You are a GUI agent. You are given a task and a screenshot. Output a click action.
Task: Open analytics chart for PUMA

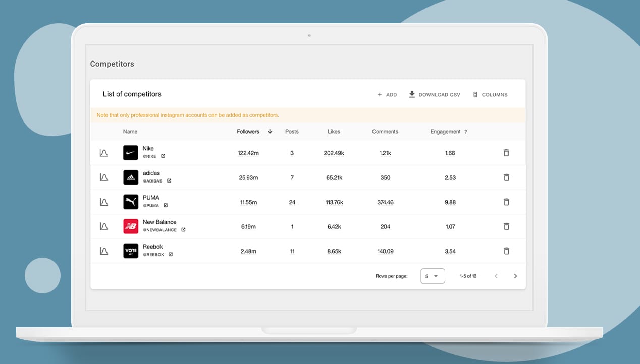click(x=103, y=202)
